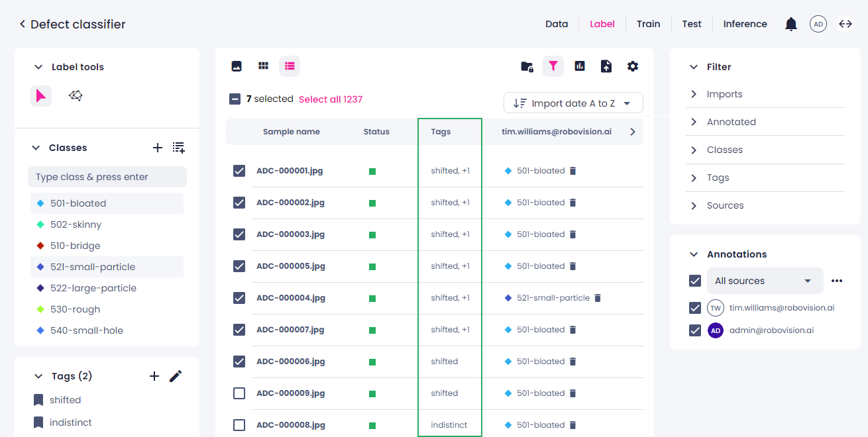Image resolution: width=868 pixels, height=437 pixels.
Task: Click the Select all 1237 link
Action: click(x=331, y=99)
